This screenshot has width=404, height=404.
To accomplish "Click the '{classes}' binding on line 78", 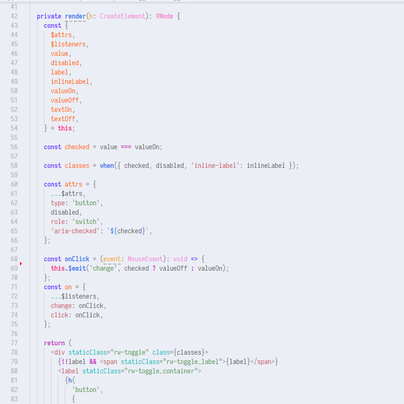I will click(189, 352).
